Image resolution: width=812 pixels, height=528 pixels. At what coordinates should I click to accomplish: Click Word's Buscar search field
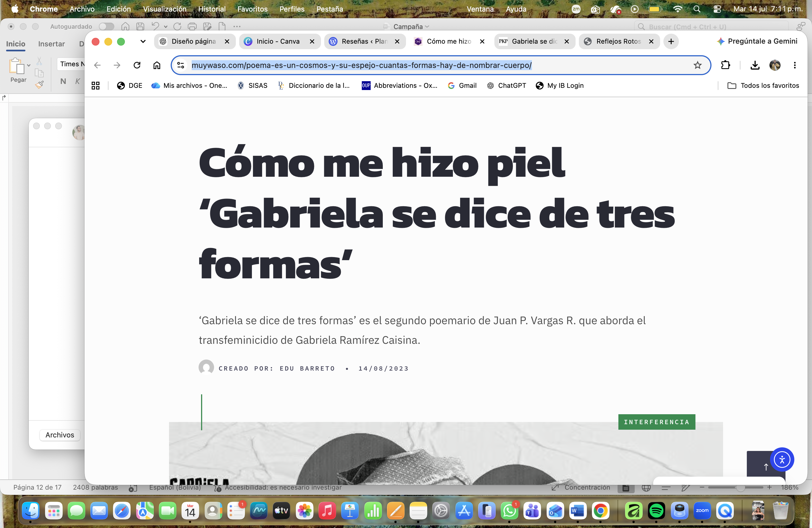pyautogui.click(x=711, y=27)
